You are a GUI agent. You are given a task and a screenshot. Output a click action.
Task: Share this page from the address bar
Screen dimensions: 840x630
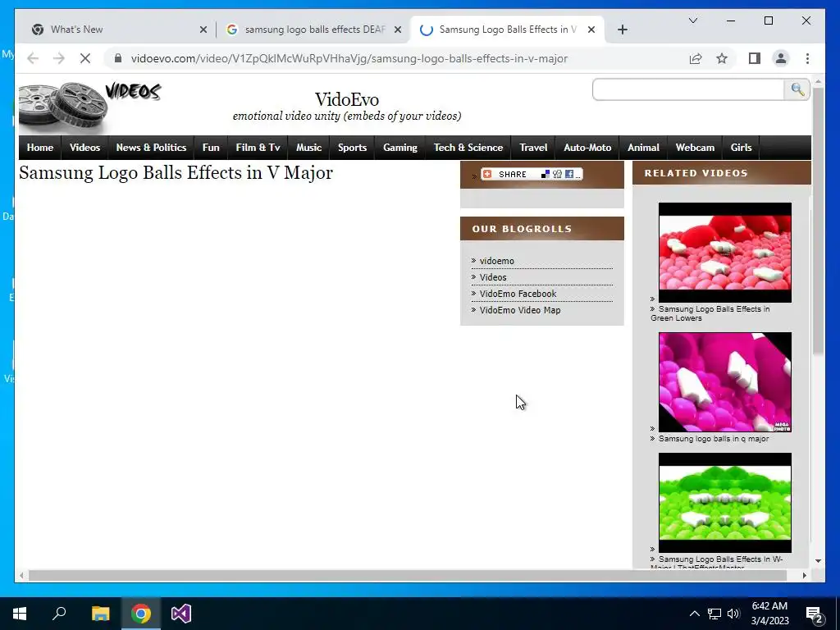[x=696, y=58]
